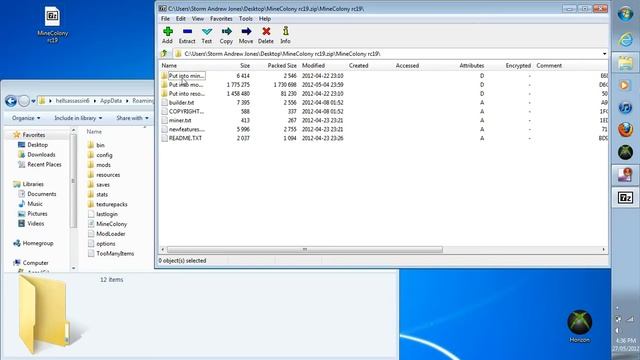Open Internet Explorer from the taskbar
This screenshot has height=360, width=640.
pos(625,40)
